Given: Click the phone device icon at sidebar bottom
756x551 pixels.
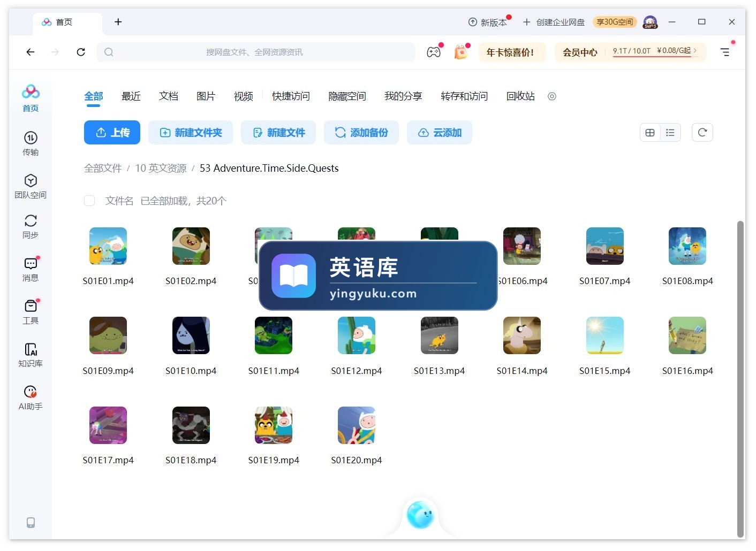Looking at the screenshot, I should (31, 523).
